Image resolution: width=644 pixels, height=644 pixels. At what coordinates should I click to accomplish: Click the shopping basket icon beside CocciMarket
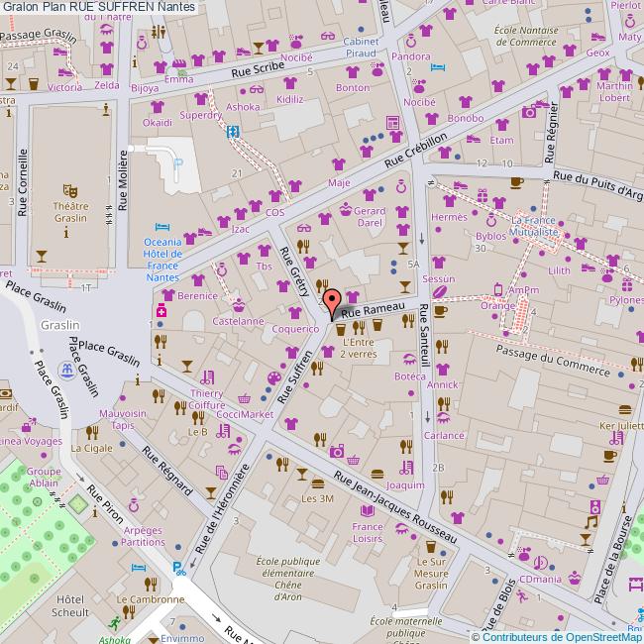[x=244, y=398]
